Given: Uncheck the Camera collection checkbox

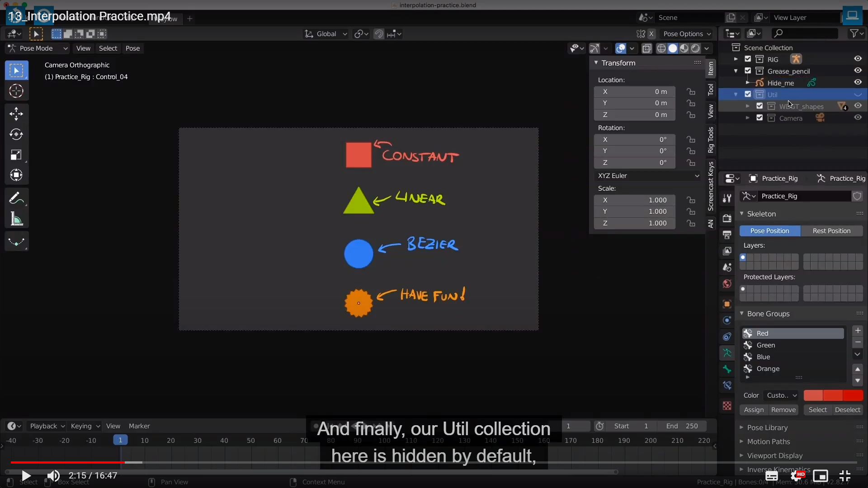Looking at the screenshot, I should (x=759, y=118).
